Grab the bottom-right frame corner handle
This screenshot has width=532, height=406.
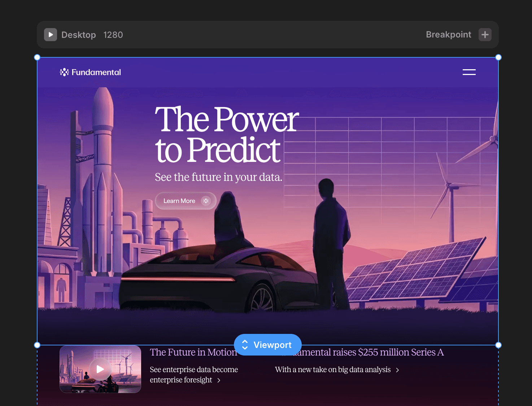click(x=498, y=345)
